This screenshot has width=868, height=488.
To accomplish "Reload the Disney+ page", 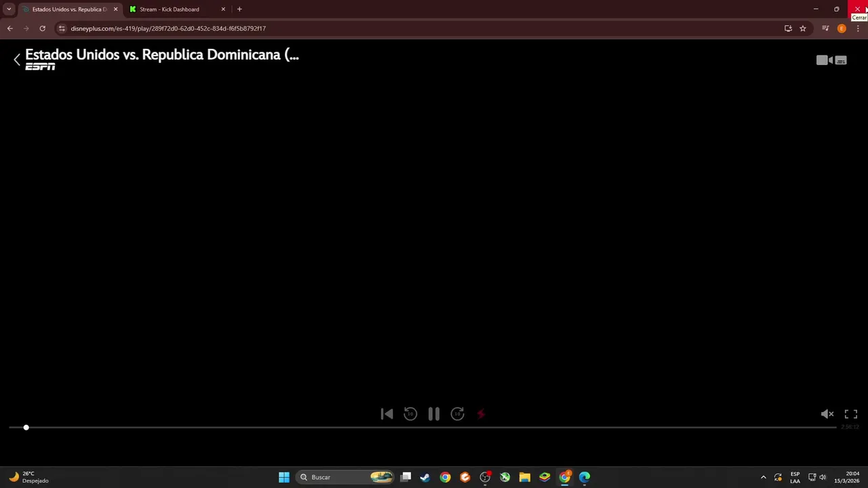I will (42, 28).
